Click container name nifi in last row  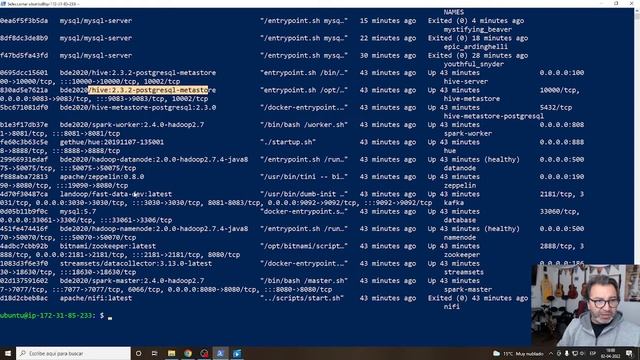pos(451,307)
